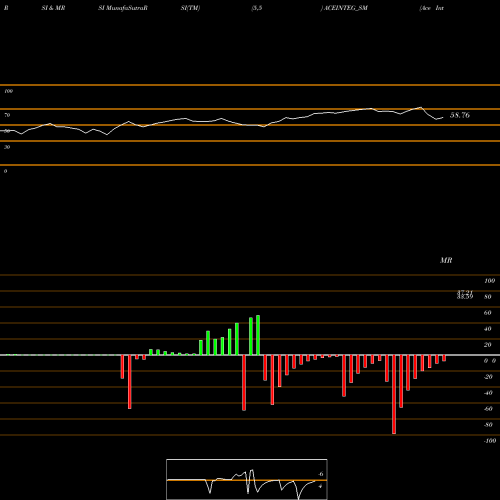Image resolution: width=500 pixels, height=500 pixels.
Task: Click the '6' label inside mini chart
Action: pyautogui.click(x=321, y=474)
